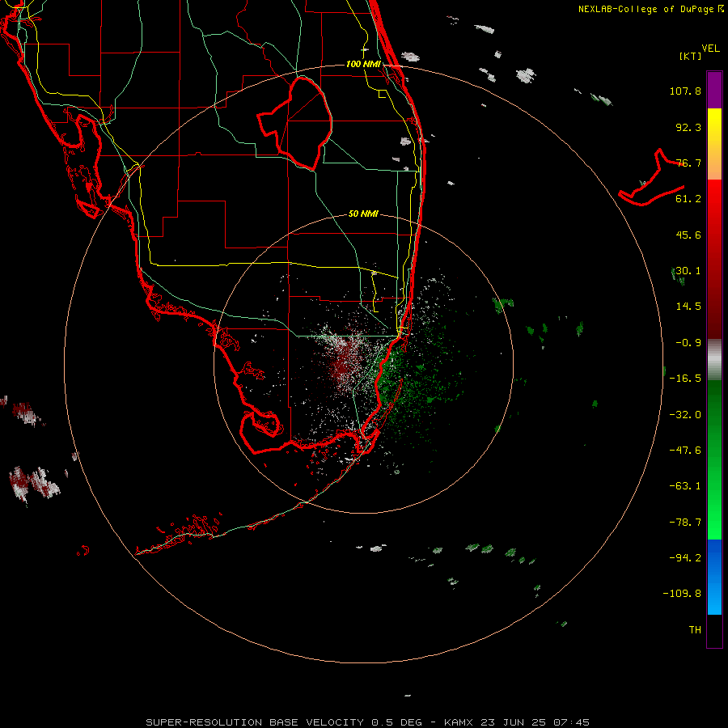Click the 14.5 velocity scale value
The height and width of the screenshot is (728, 728).
point(688,307)
